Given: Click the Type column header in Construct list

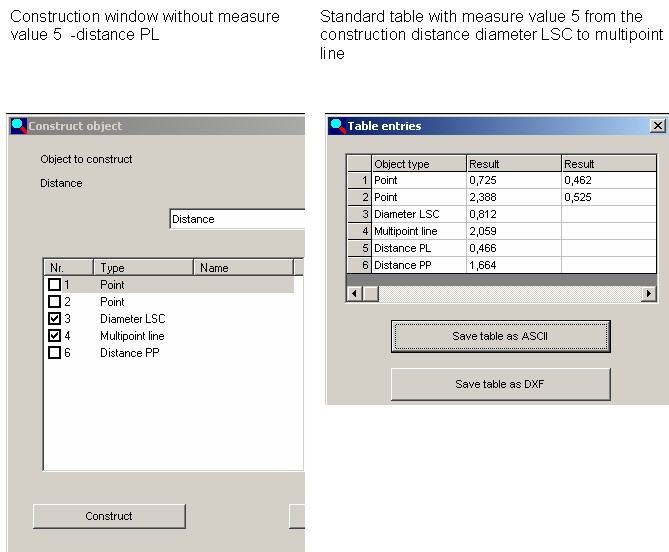Looking at the screenshot, I should pyautogui.click(x=143, y=268).
